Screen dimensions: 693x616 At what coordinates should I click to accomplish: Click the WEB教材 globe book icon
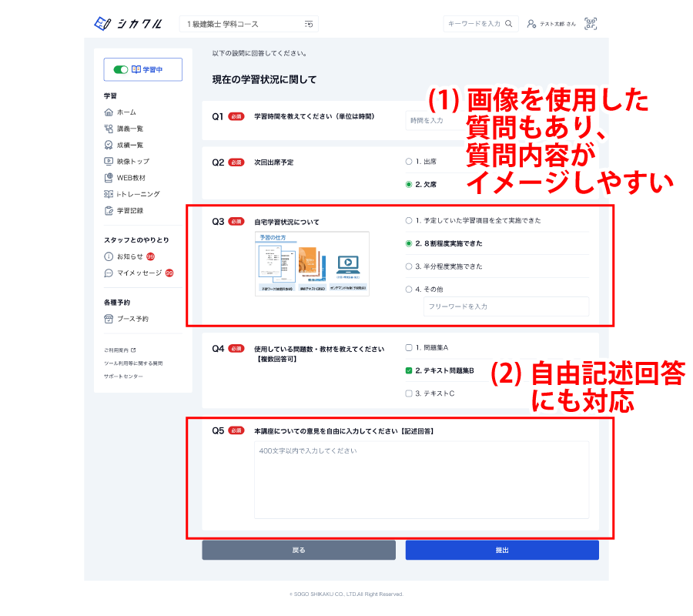109,178
